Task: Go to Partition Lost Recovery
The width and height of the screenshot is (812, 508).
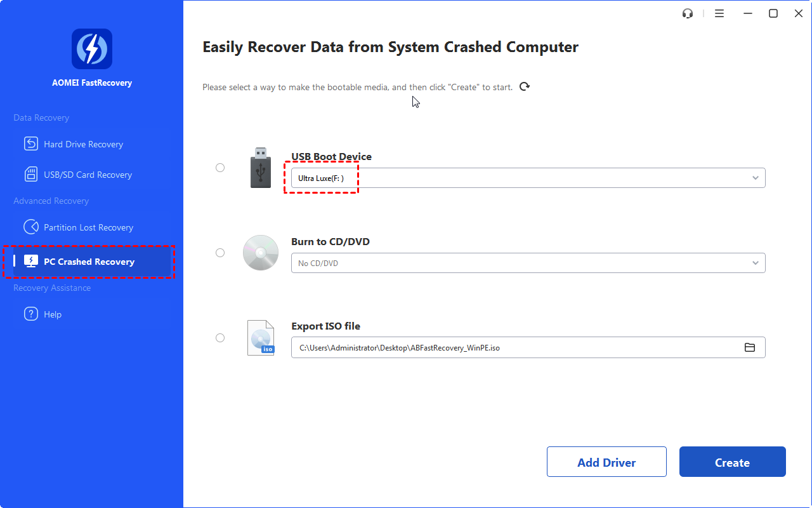Action: coord(88,227)
